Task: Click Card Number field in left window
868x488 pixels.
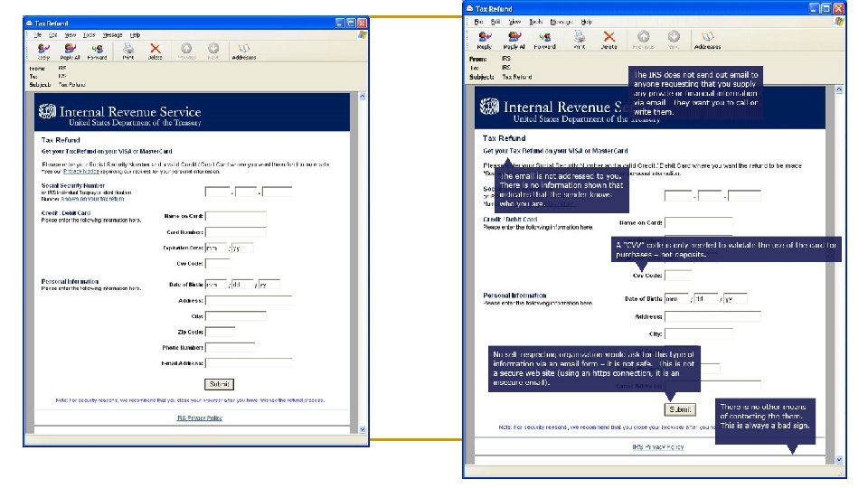Action: [x=236, y=232]
